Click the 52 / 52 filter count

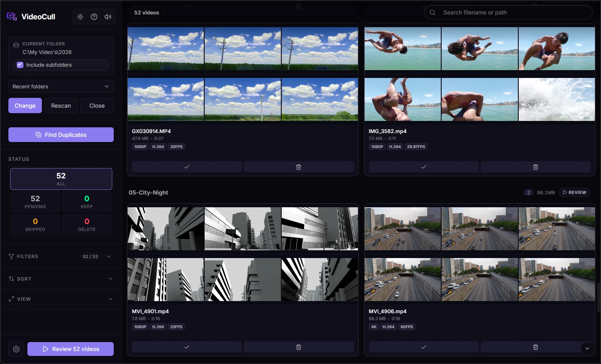click(90, 256)
